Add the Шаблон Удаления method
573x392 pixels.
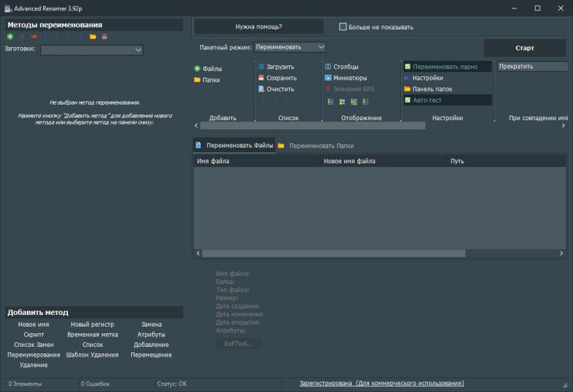coord(93,355)
